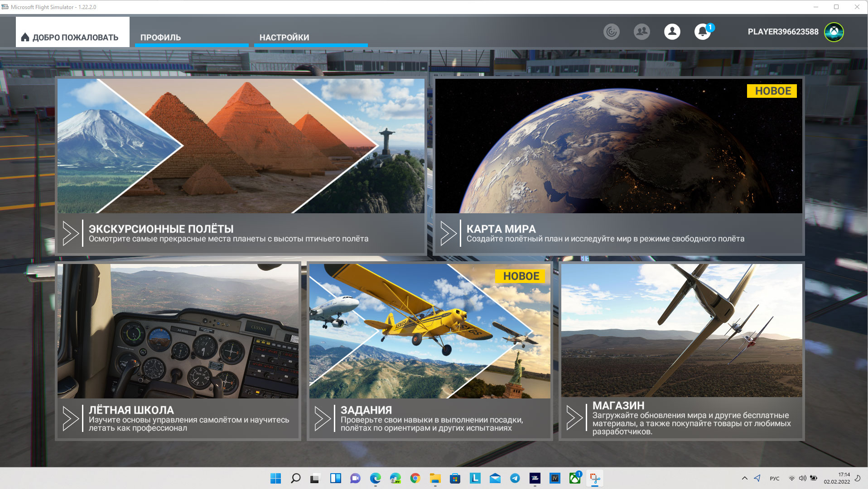Image resolution: width=868 pixels, height=489 pixels.
Task: Launch Google Chrome from taskbar
Action: coord(415,478)
